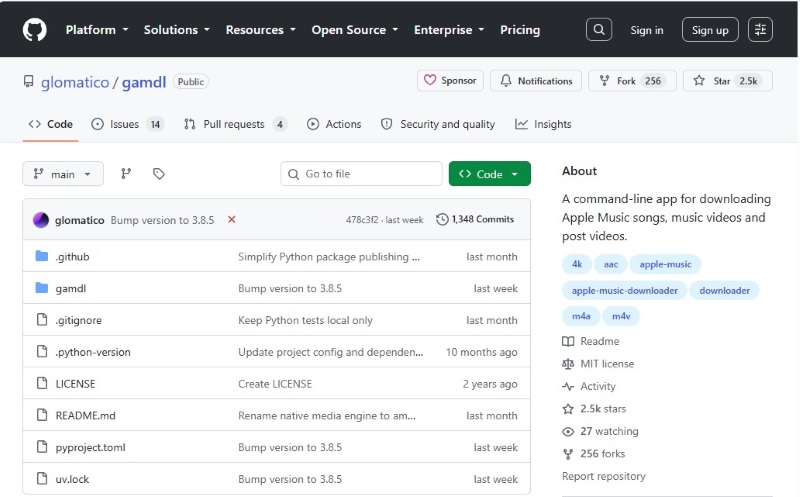Click the gamdl folder icon
Image resolution: width=800 pixels, height=497 pixels.
[x=42, y=288]
